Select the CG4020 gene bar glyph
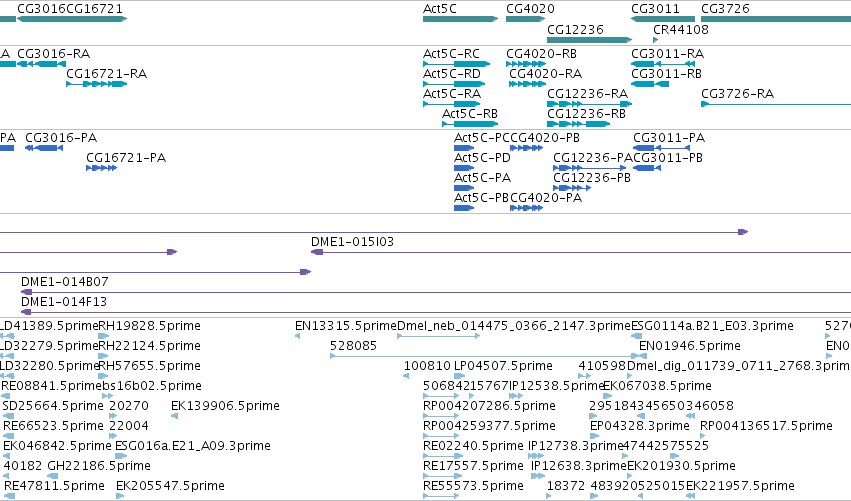851x501 pixels. click(525, 19)
